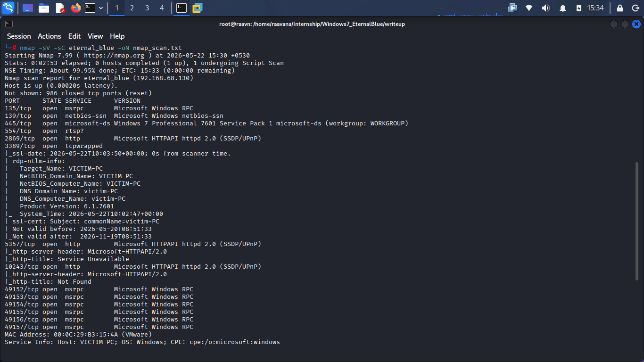The width and height of the screenshot is (644, 362).
Task: Open the View menu
Action: (x=95, y=36)
